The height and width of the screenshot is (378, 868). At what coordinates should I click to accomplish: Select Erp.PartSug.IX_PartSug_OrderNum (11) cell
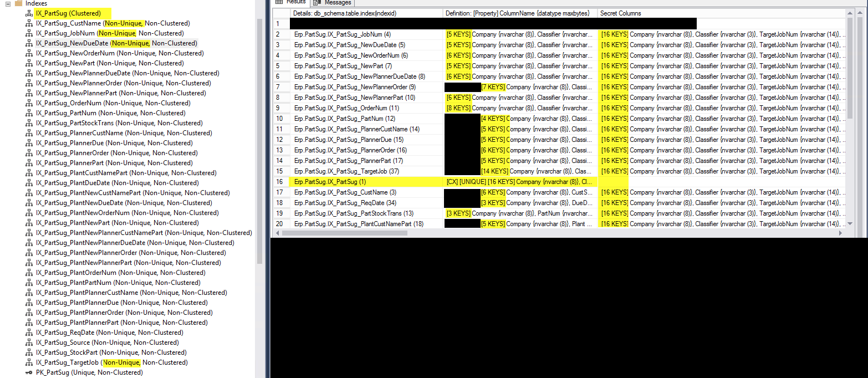tap(366, 108)
